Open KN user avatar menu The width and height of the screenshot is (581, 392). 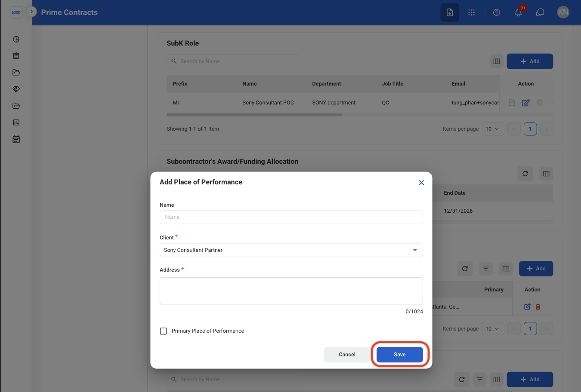(x=563, y=12)
